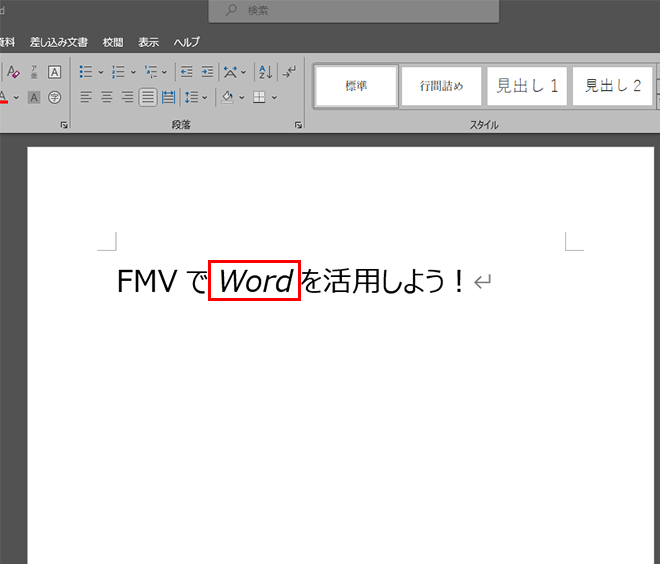Apply a bulleted list
The height and width of the screenshot is (564, 660).
(86, 72)
